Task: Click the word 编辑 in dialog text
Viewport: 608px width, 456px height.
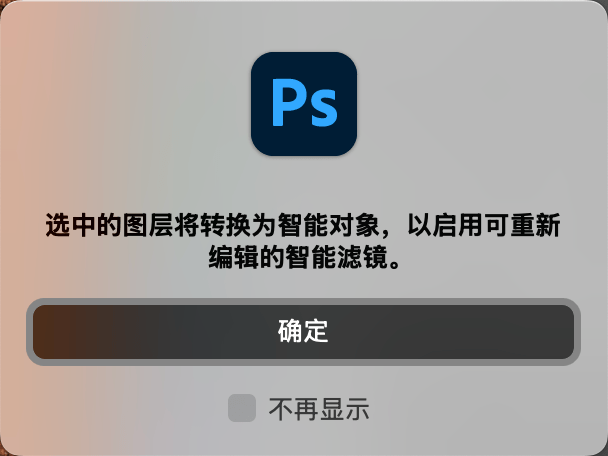Action: click(233, 257)
